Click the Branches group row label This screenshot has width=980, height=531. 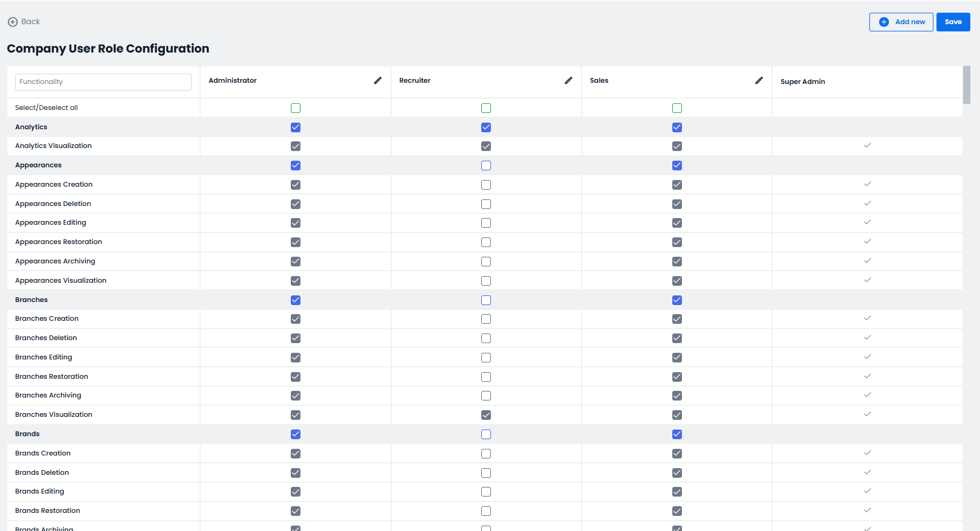tap(31, 300)
